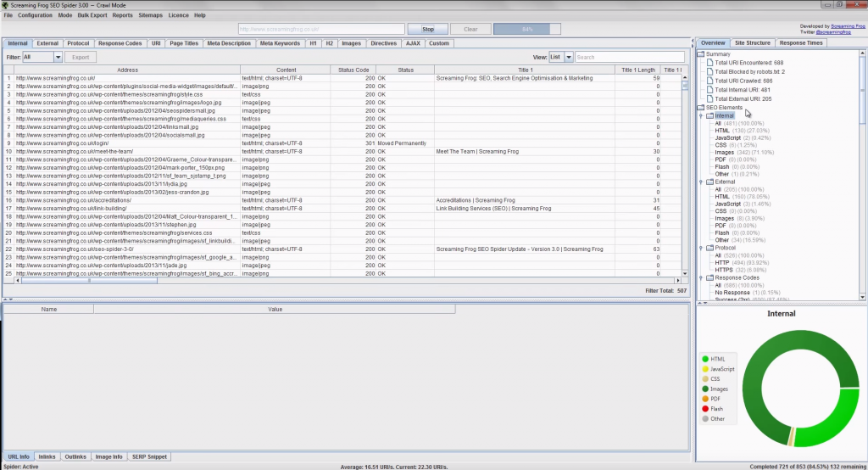868x470 pixels.
Task: Collapse the External node in the overview tree
Action: (x=701, y=182)
